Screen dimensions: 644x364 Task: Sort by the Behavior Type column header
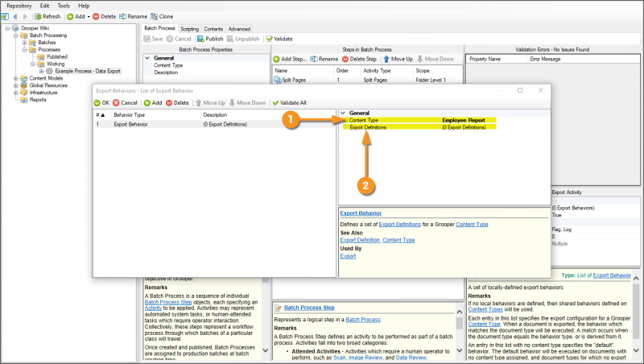[155, 115]
